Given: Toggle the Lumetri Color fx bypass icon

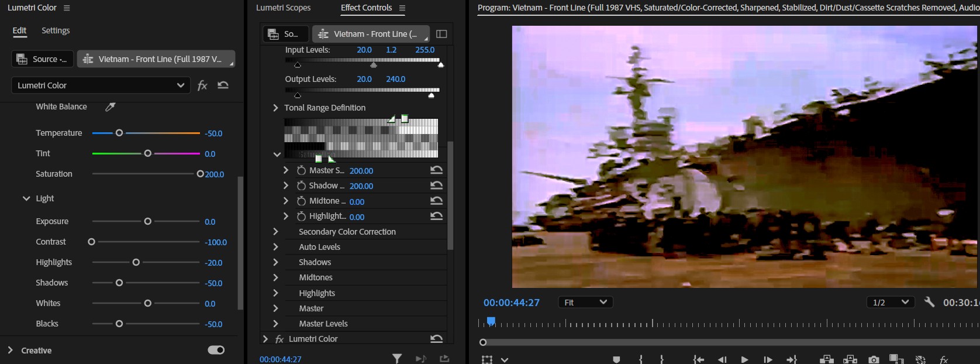Looking at the screenshot, I should [202, 85].
